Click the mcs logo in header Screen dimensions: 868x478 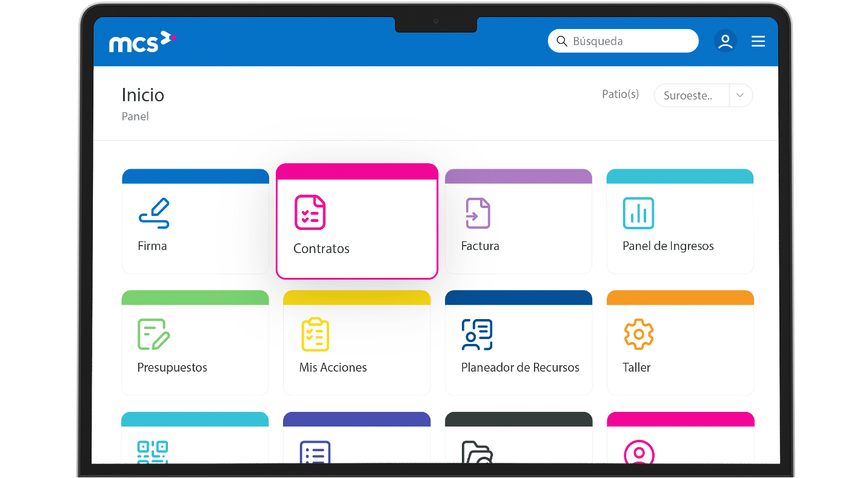click(142, 41)
